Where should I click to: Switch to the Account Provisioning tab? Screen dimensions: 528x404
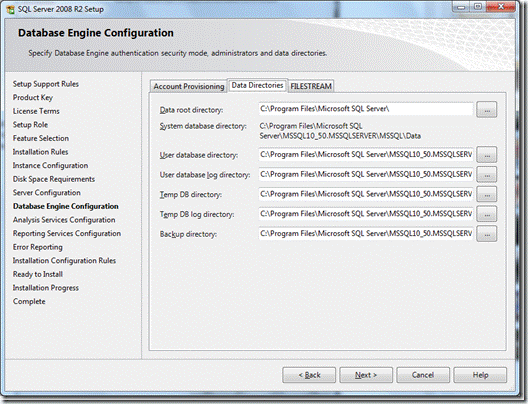pyautogui.click(x=188, y=86)
